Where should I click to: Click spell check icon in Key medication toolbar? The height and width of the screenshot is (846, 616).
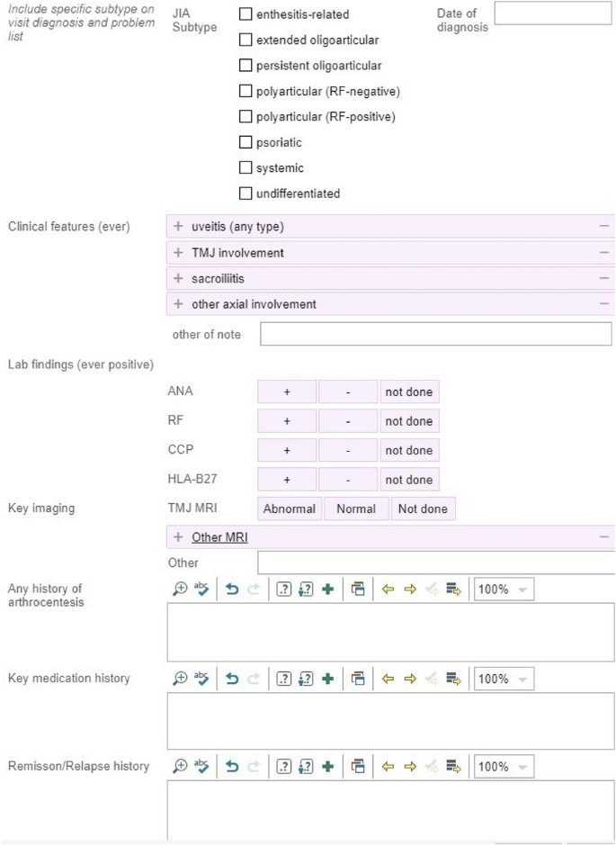tap(202, 678)
